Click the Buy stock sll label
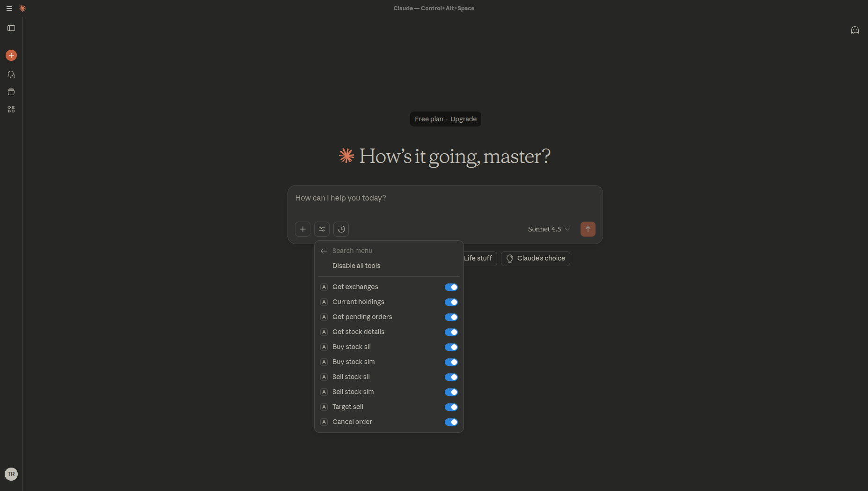 pos(352,347)
